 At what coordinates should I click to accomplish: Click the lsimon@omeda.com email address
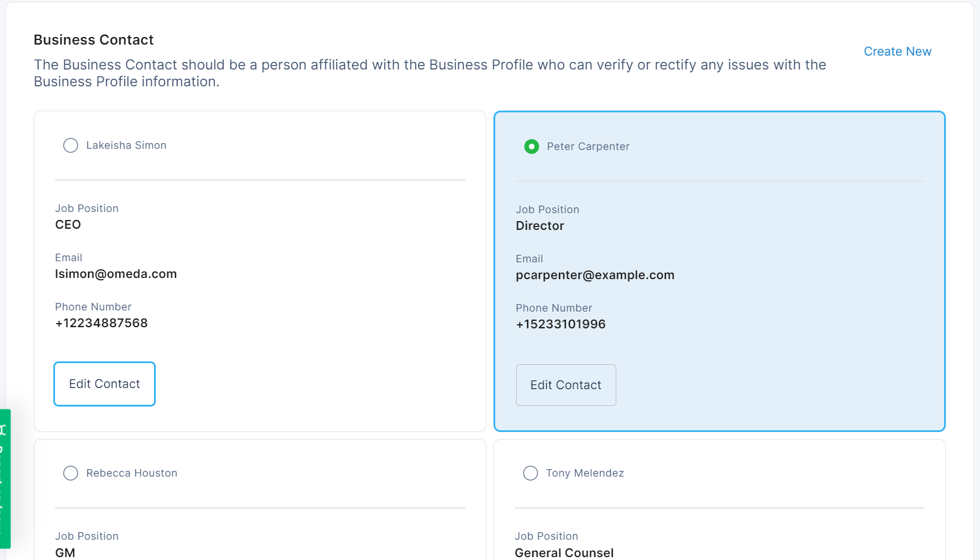coord(116,274)
